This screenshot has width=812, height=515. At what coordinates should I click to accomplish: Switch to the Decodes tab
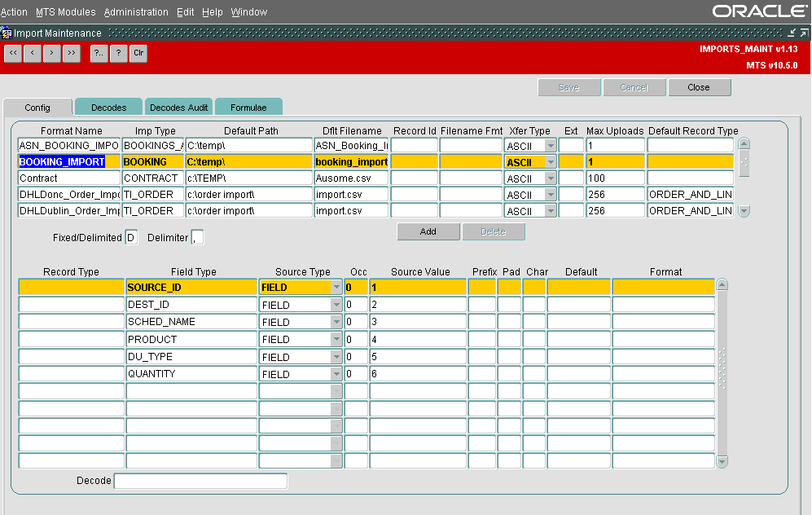[109, 108]
